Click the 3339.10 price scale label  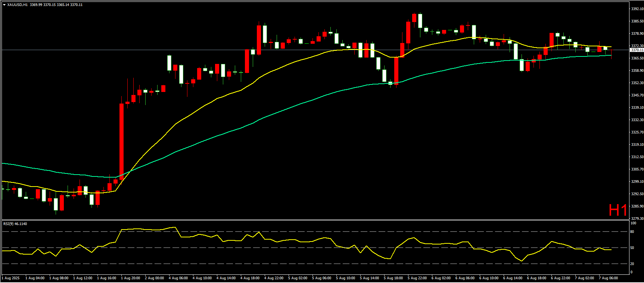(x=637, y=108)
